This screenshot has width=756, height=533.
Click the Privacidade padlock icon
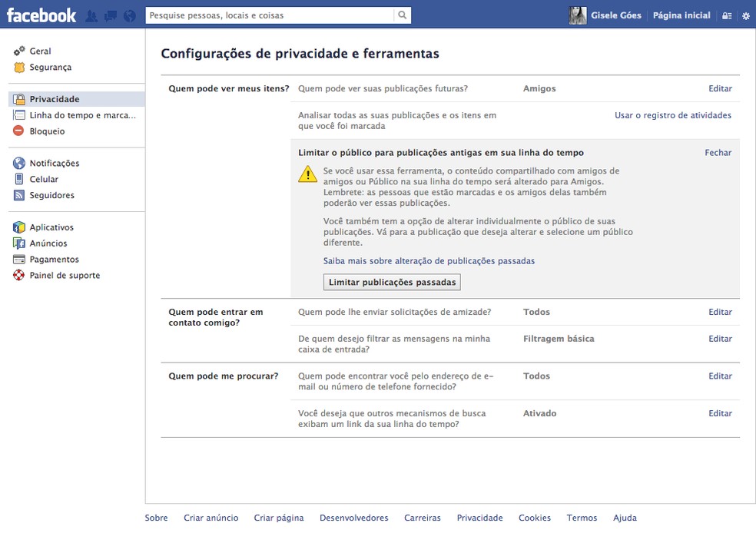click(x=18, y=99)
